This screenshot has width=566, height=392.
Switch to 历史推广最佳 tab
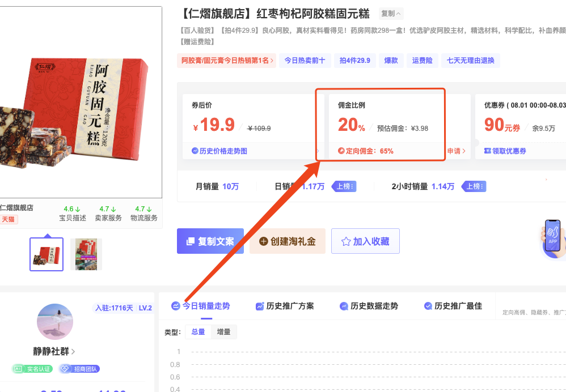click(453, 306)
